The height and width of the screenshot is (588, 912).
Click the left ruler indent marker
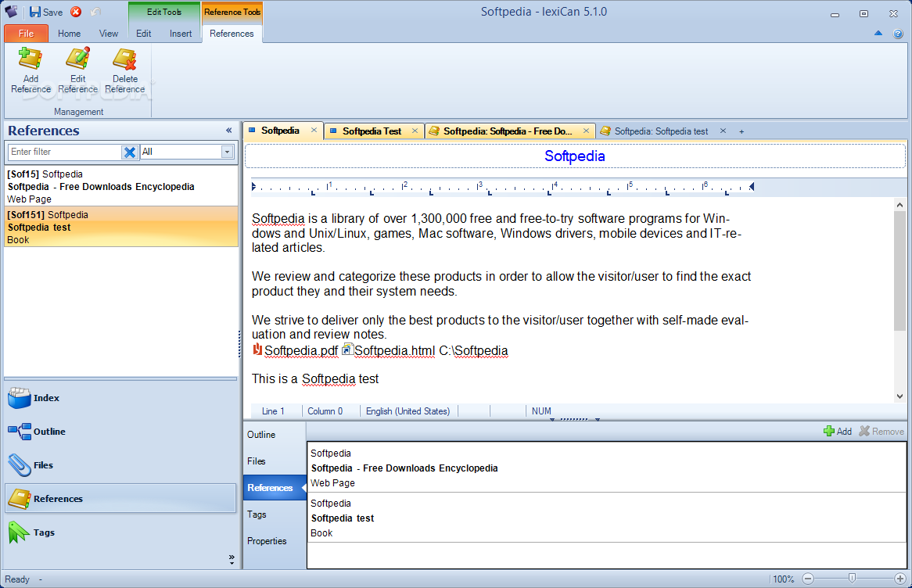point(253,187)
